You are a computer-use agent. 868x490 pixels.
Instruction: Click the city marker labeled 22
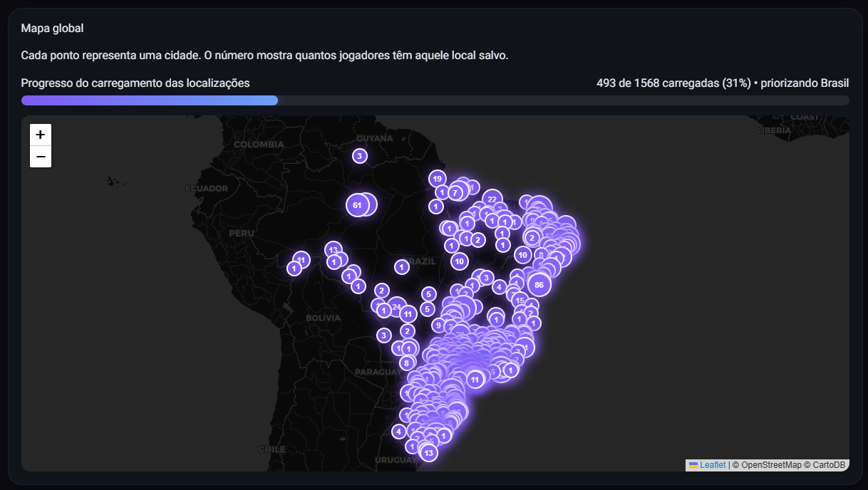coord(492,199)
